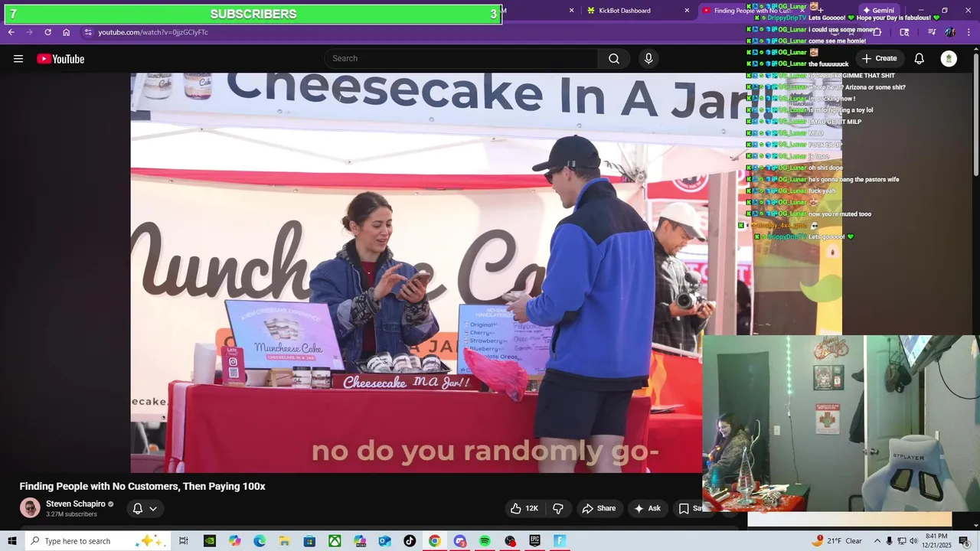Open OBS Studio from taskbar

point(510,541)
